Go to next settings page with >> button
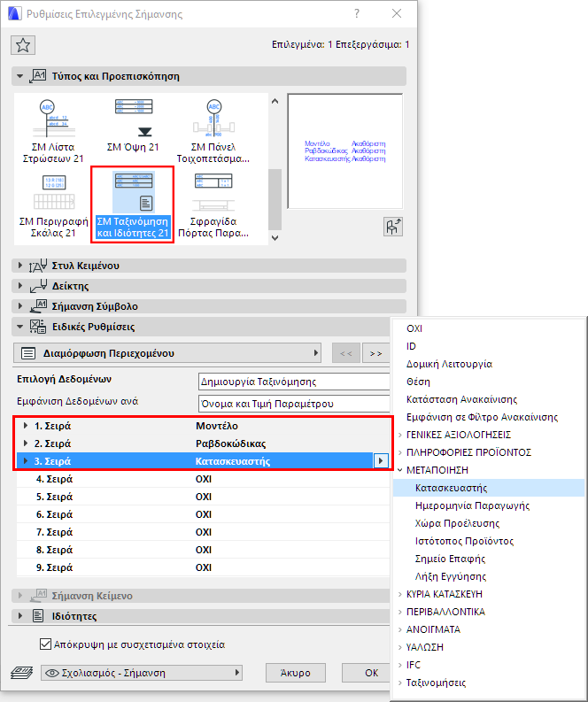This screenshot has width=588, height=702. coord(375,353)
